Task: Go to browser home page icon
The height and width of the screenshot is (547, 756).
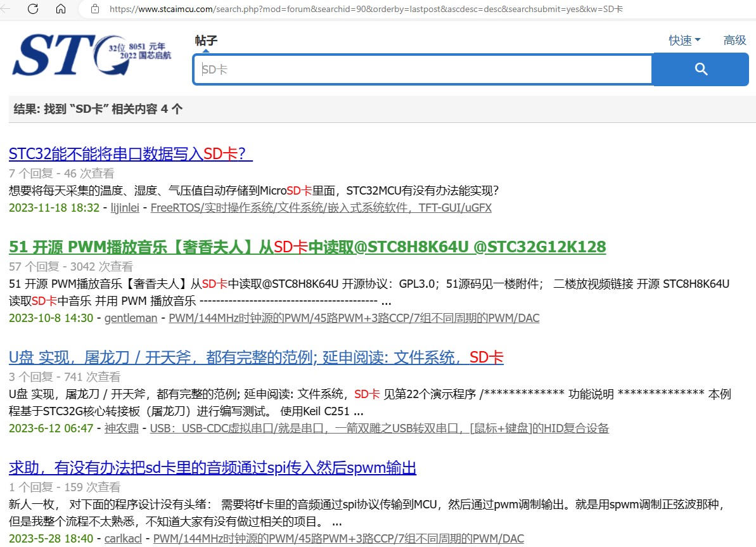Action: tap(61, 9)
